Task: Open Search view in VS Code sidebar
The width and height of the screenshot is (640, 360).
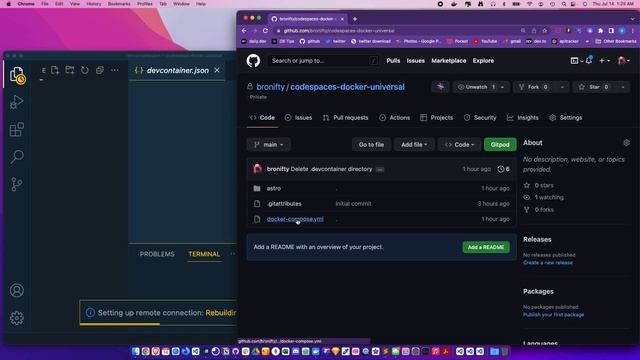Action: (x=17, y=157)
